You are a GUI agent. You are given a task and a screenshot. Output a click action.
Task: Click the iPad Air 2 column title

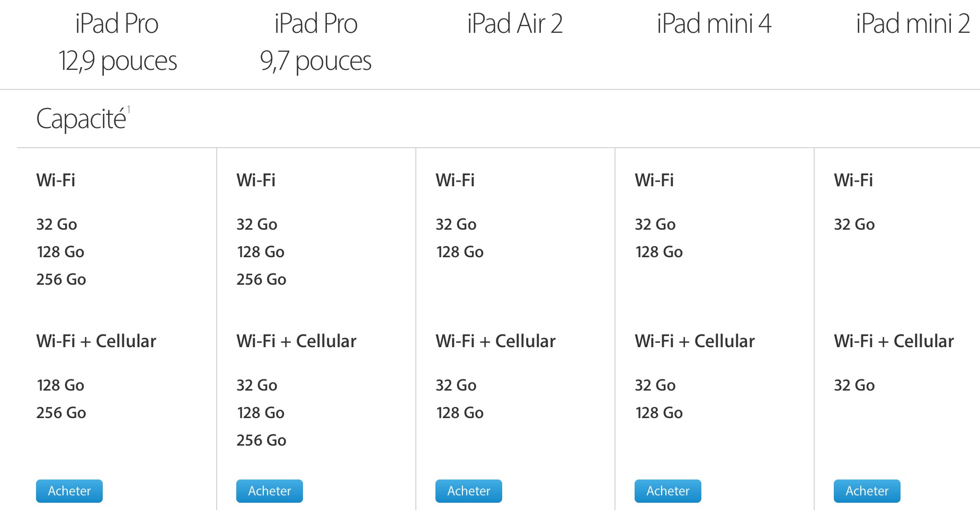(515, 24)
